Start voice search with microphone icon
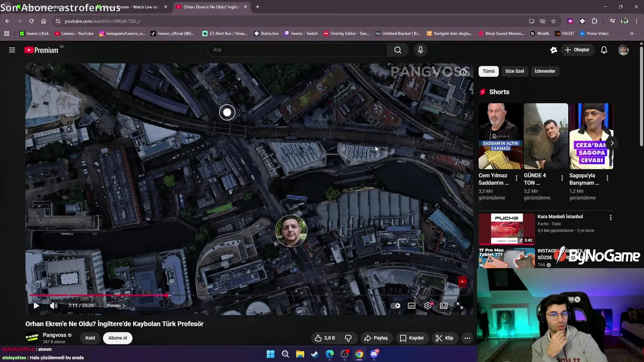Screen dimensions: 644x362 (421, 50)
